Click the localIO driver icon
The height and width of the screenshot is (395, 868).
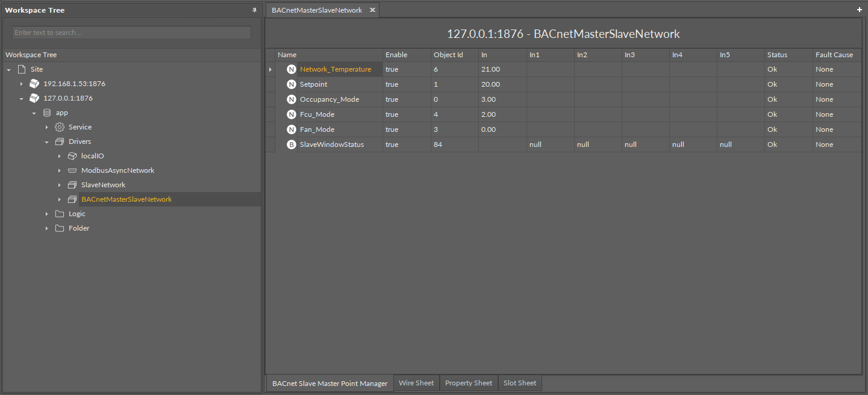coord(72,156)
